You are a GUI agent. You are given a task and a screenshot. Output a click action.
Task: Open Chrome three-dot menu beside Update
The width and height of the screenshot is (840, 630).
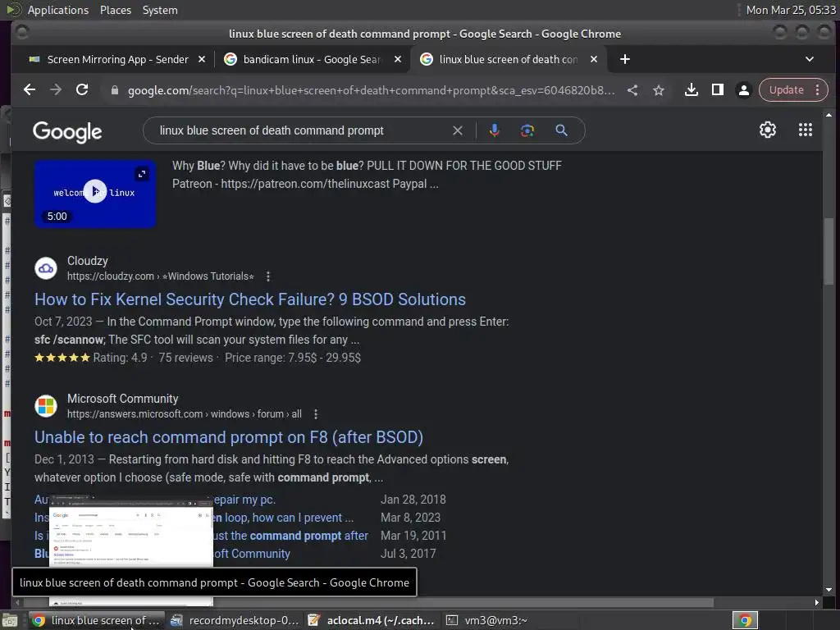point(818,90)
